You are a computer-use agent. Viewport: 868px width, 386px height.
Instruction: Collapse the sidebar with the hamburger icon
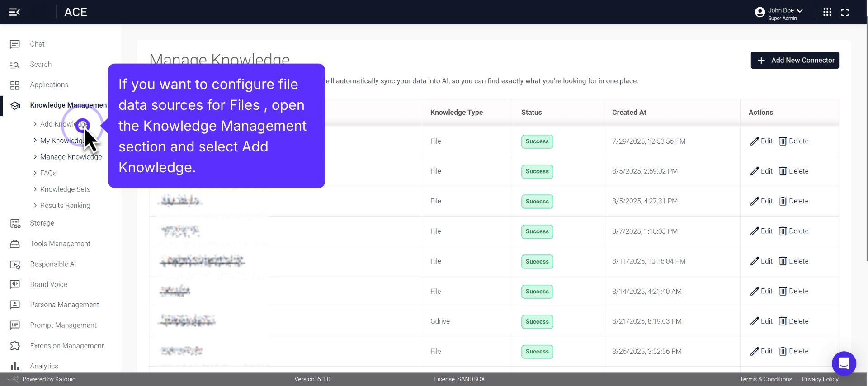click(14, 12)
